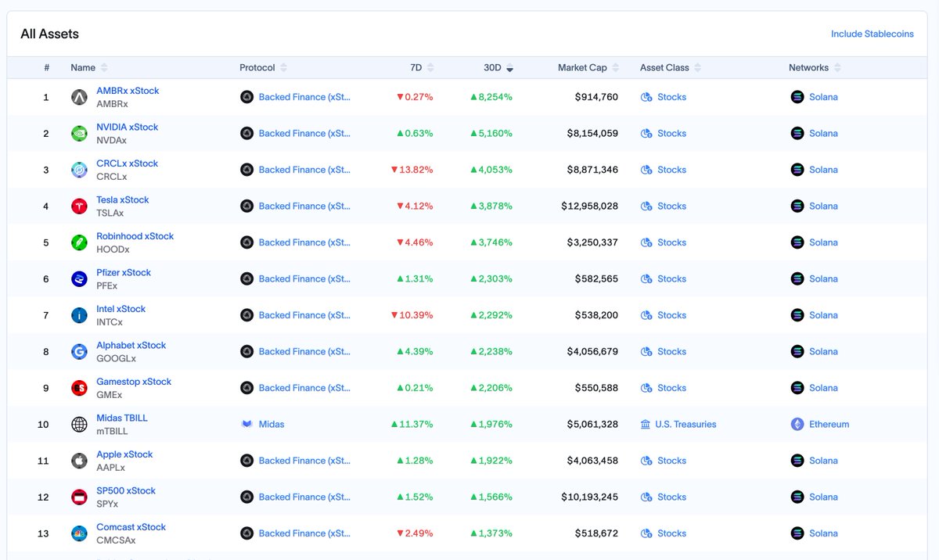Screen dimensions: 939x560
Task: Click the NVIDIA xStock logo icon
Action: coord(79,134)
